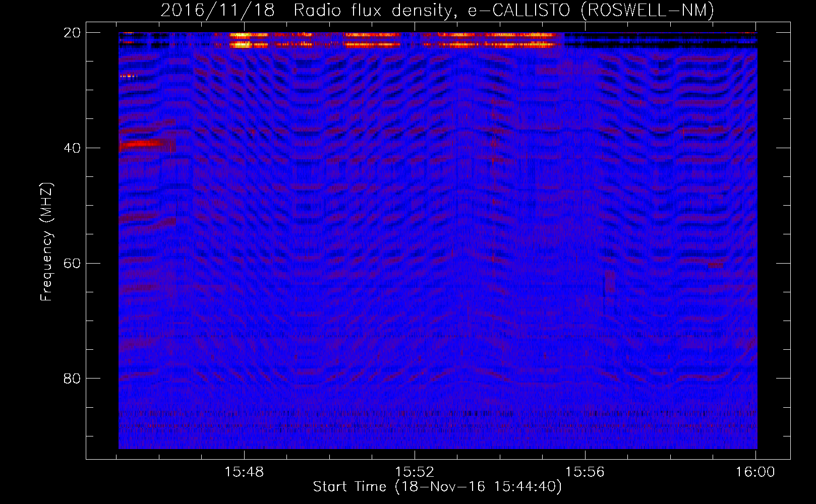
Task: Click the y-axis tick label 40
Action: tap(73, 148)
